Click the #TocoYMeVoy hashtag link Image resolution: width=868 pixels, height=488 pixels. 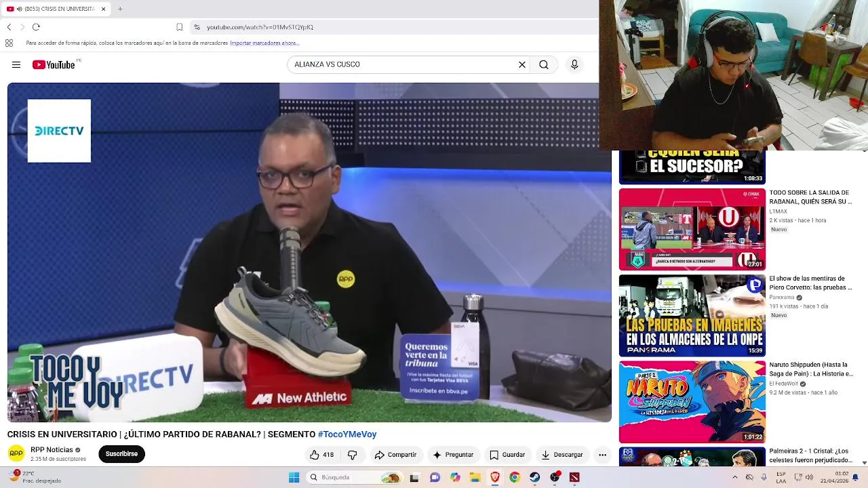click(347, 434)
